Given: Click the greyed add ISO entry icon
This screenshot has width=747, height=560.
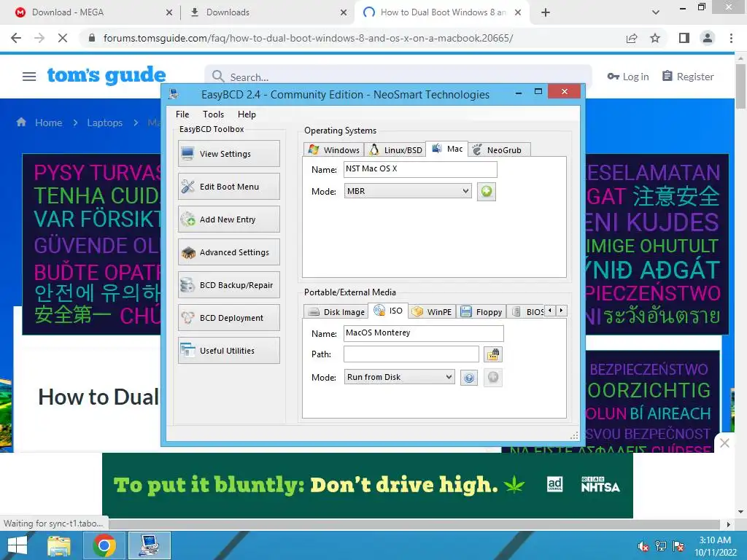Looking at the screenshot, I should [493, 378].
